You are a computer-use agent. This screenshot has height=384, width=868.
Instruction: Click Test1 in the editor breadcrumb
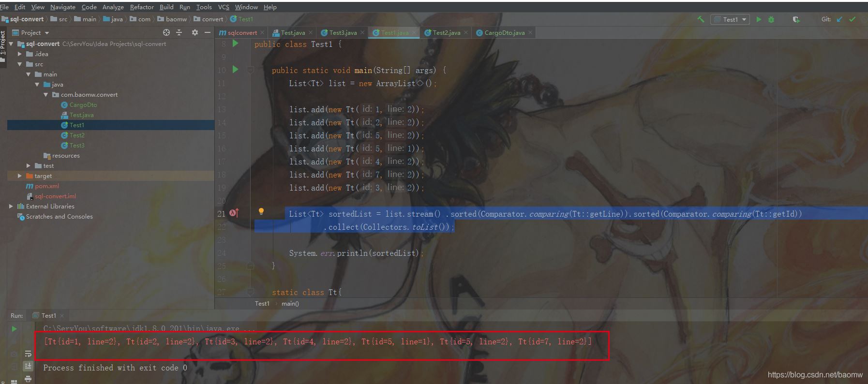262,304
